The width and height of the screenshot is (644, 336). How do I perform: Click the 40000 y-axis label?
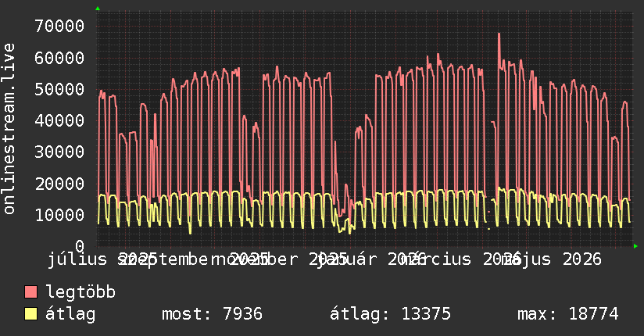tap(59, 120)
